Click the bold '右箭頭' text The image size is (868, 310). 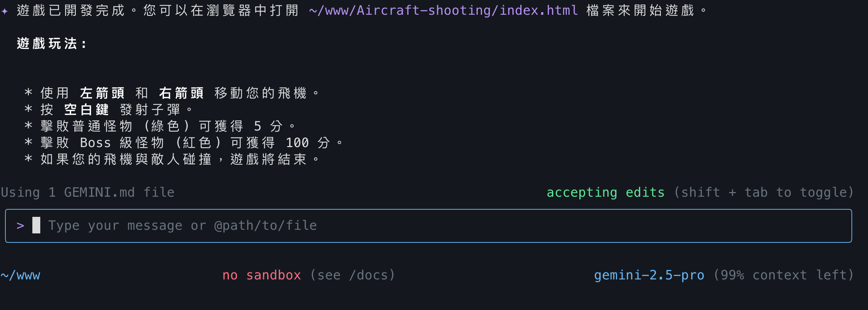[x=181, y=93]
